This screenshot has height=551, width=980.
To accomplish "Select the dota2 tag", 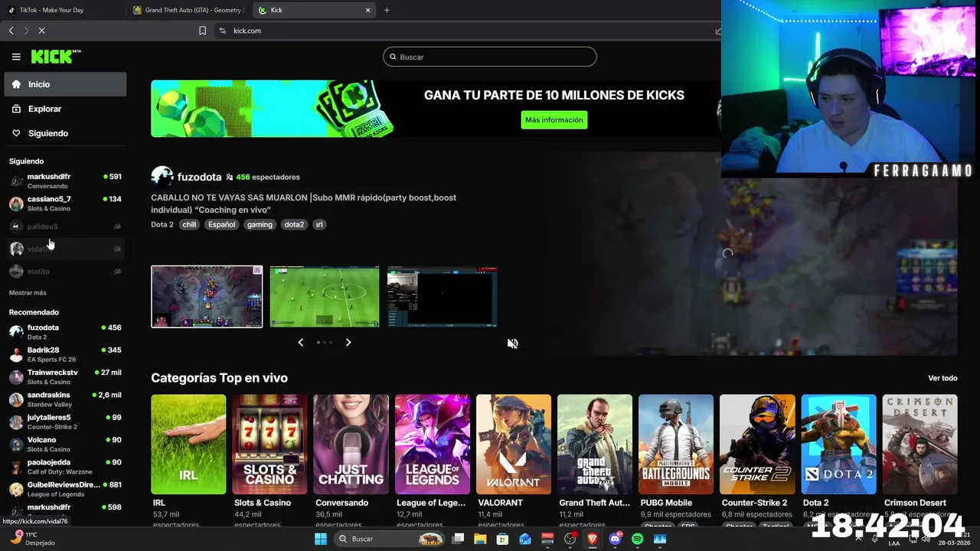I will 294,225.
